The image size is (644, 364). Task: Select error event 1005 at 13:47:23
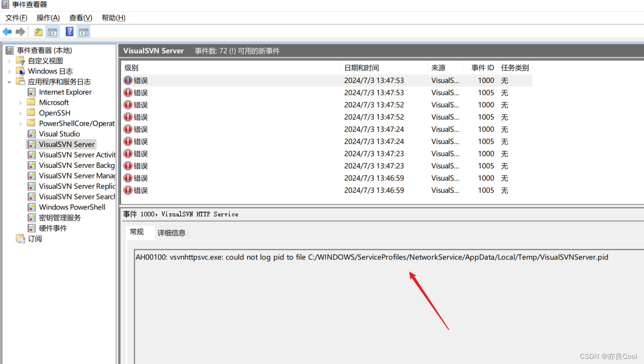327,166
